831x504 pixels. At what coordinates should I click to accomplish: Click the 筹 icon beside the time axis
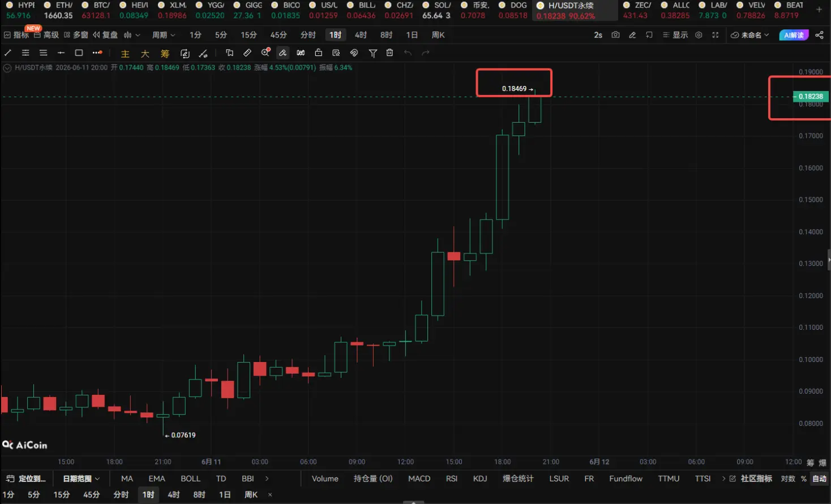tap(810, 463)
